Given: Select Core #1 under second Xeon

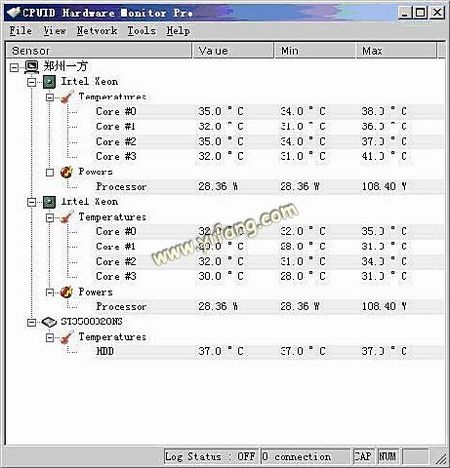Looking at the screenshot, I should [116, 247].
